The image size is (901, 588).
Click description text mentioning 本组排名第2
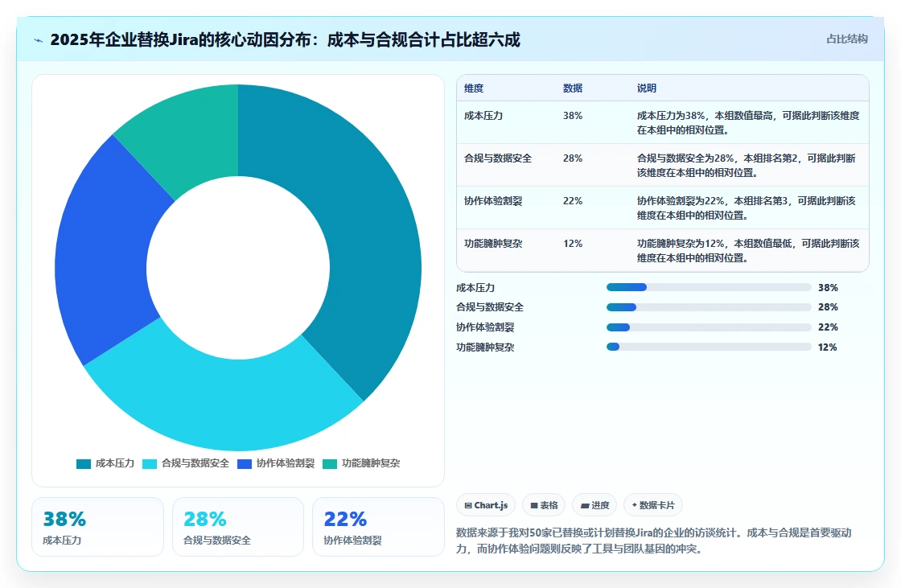[747, 165]
